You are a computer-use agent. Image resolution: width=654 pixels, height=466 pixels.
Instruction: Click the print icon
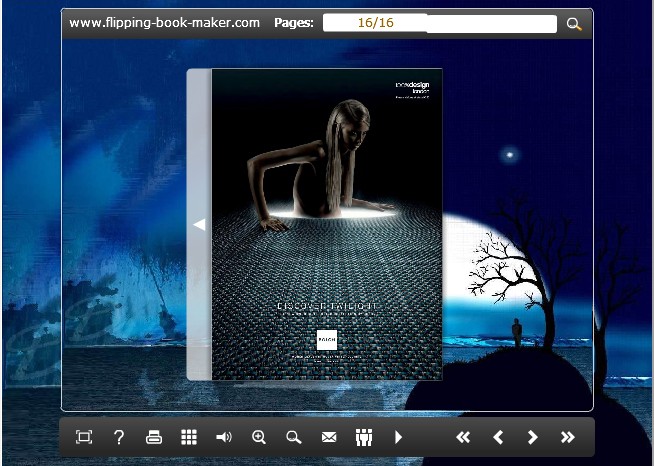154,438
